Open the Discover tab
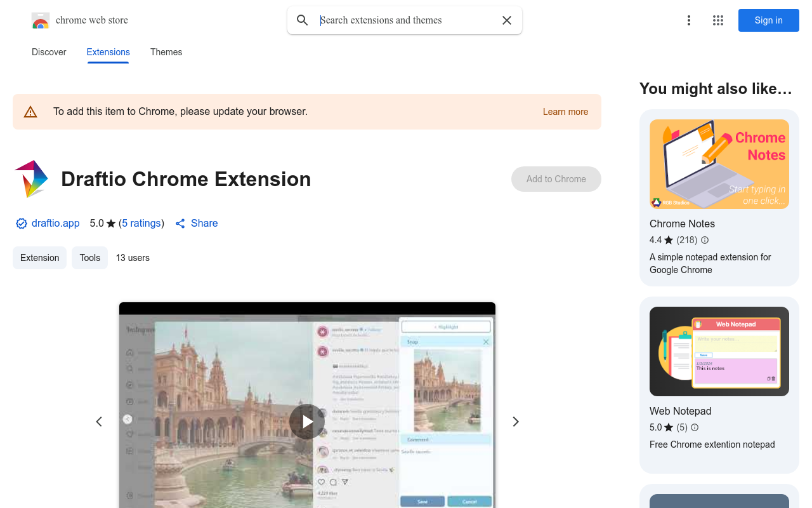This screenshot has height=508, width=812. tap(49, 52)
